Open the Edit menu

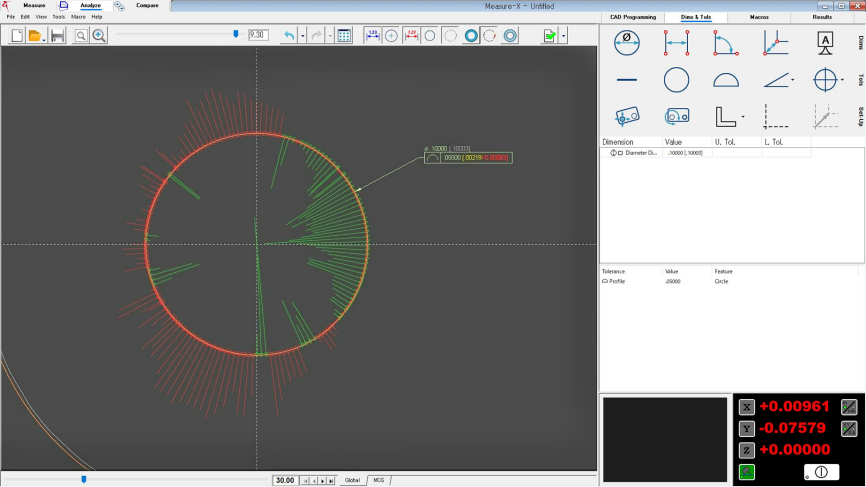(x=25, y=17)
